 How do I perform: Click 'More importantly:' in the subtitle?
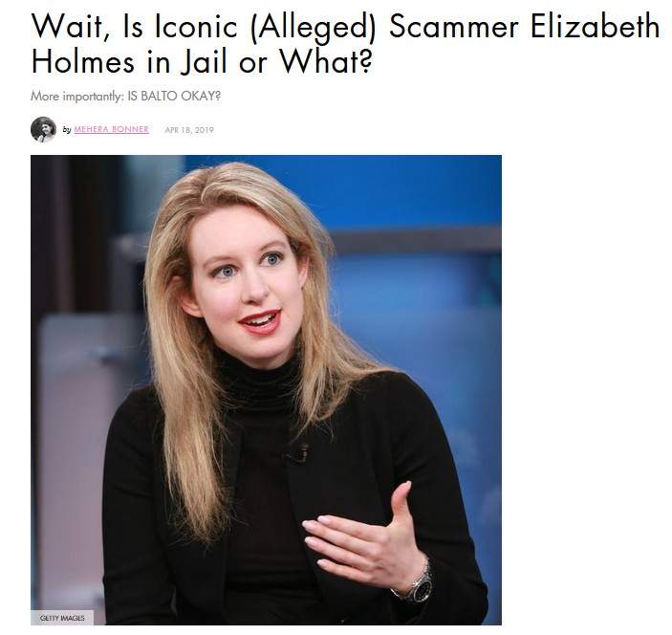[77, 96]
